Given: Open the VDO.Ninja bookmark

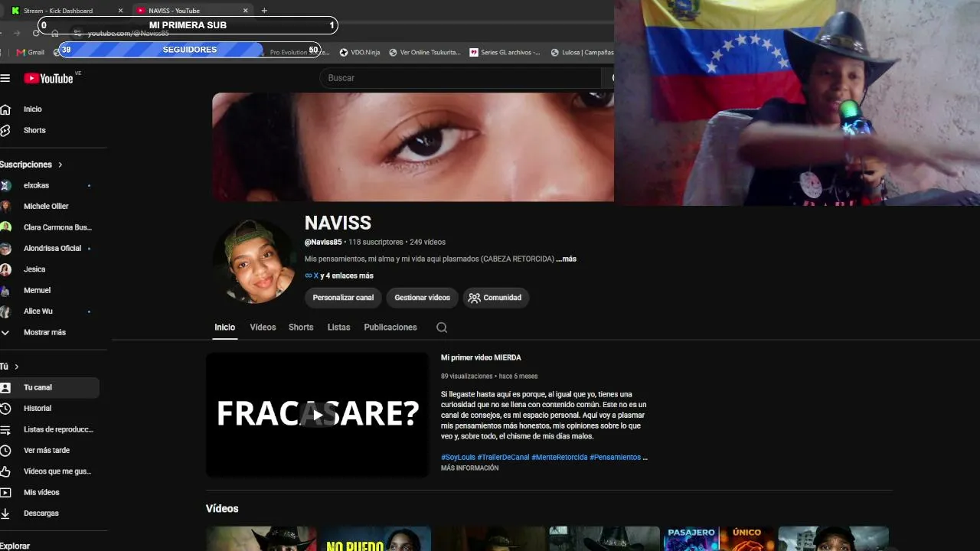Looking at the screenshot, I should pos(359,52).
